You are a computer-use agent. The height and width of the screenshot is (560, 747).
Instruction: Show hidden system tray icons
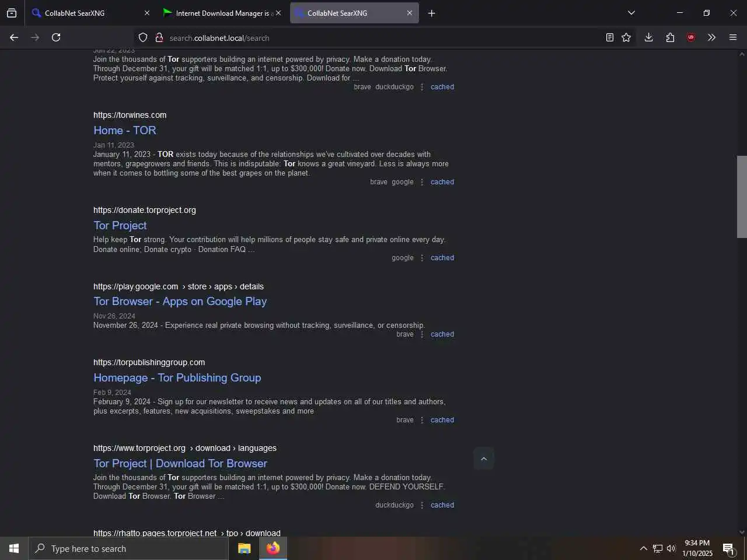[643, 548]
